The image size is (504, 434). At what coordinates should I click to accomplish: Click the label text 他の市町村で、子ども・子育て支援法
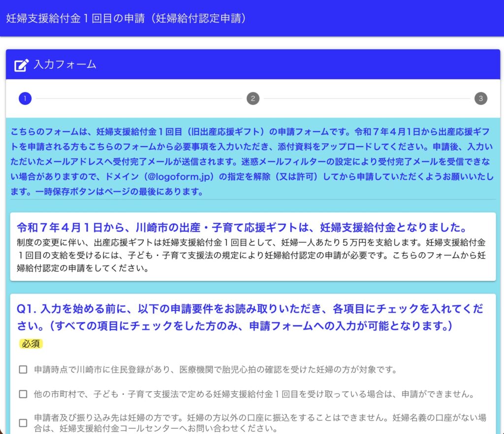pos(253,394)
